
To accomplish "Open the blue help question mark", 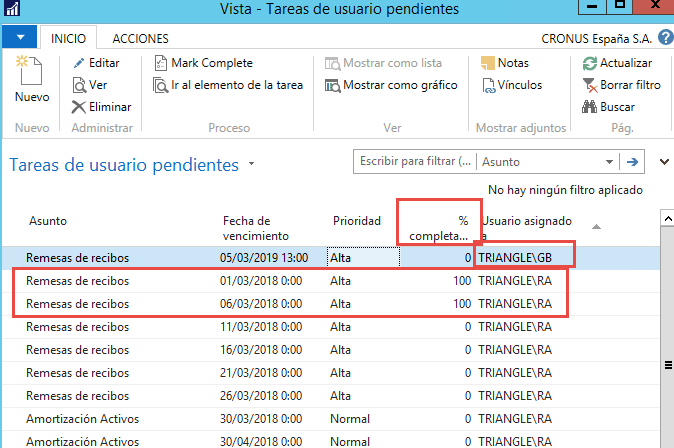I will [x=666, y=37].
